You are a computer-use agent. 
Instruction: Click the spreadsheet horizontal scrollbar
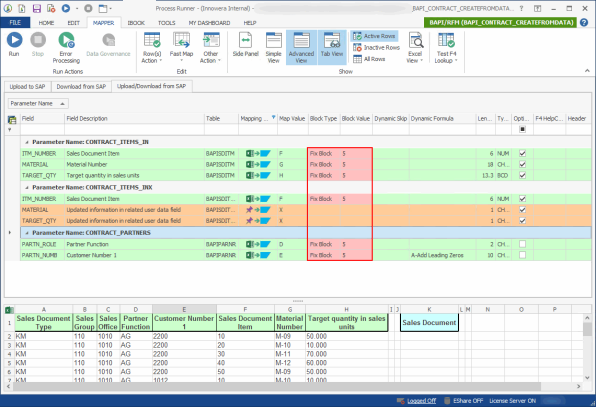click(x=277, y=386)
